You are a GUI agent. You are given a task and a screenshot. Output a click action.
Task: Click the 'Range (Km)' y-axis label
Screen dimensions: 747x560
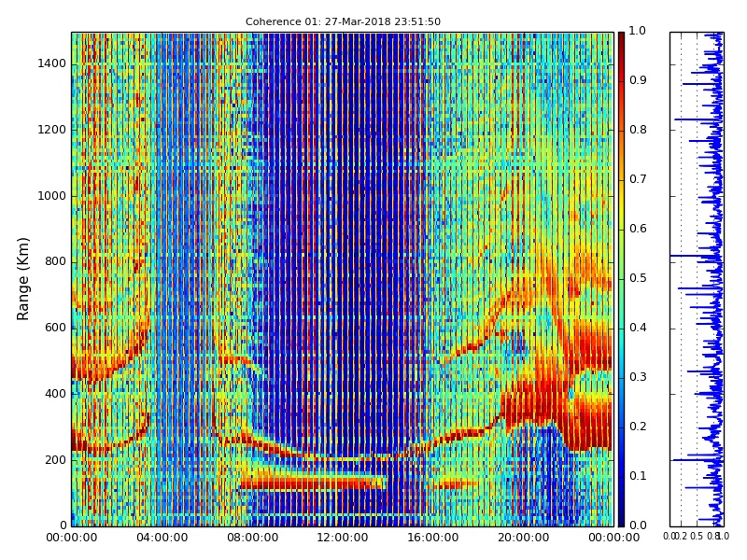[22, 279]
